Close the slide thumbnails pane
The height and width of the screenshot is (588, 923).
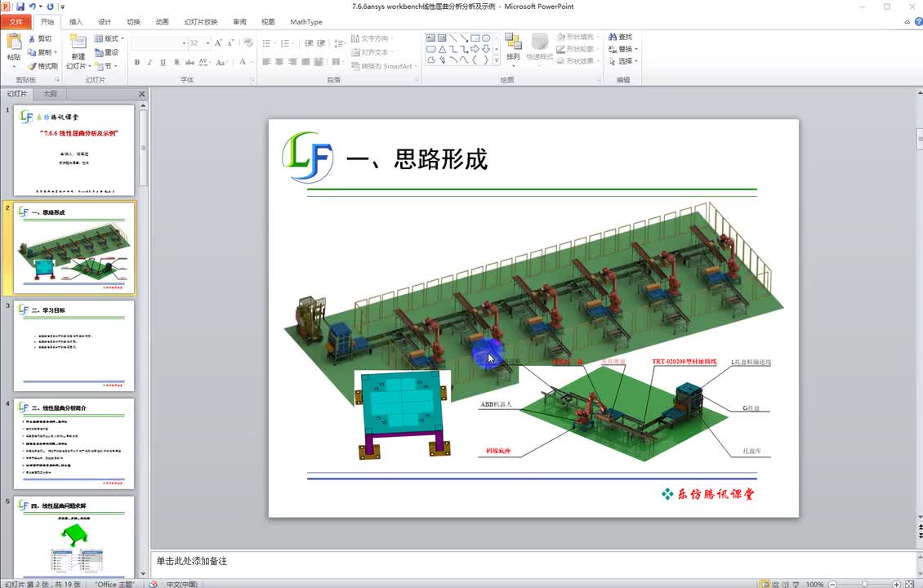point(141,94)
